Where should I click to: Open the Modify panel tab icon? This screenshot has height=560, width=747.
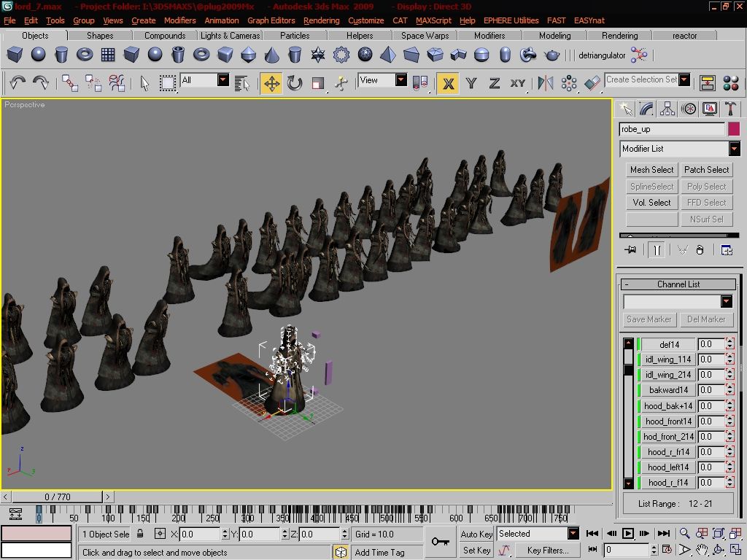pos(646,109)
